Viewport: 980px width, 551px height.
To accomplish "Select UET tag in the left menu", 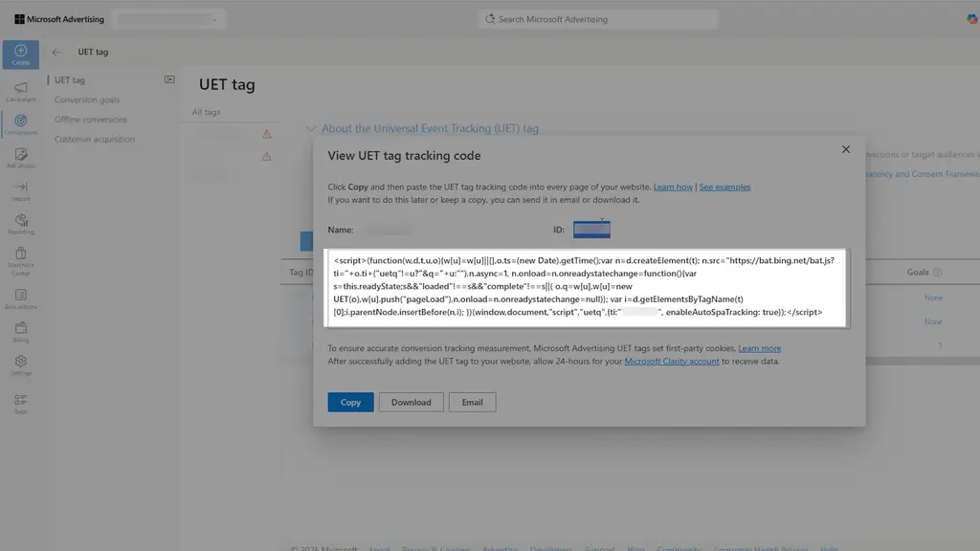I will click(x=69, y=80).
